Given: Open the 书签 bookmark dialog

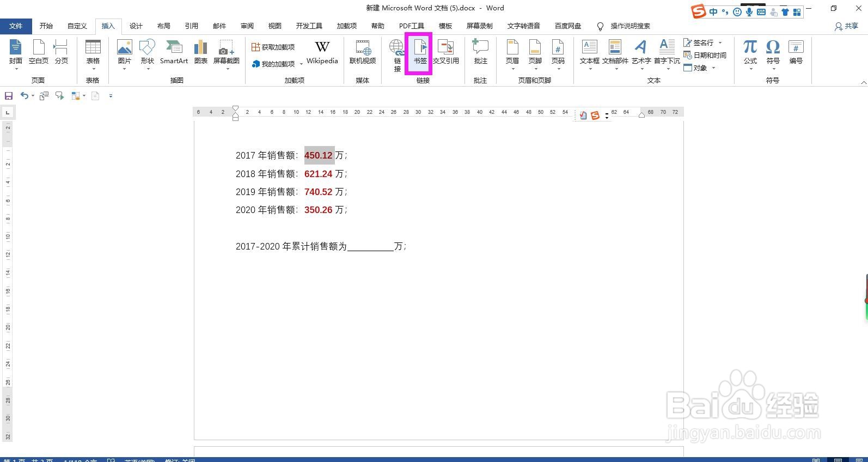Looking at the screenshot, I should [x=420, y=53].
